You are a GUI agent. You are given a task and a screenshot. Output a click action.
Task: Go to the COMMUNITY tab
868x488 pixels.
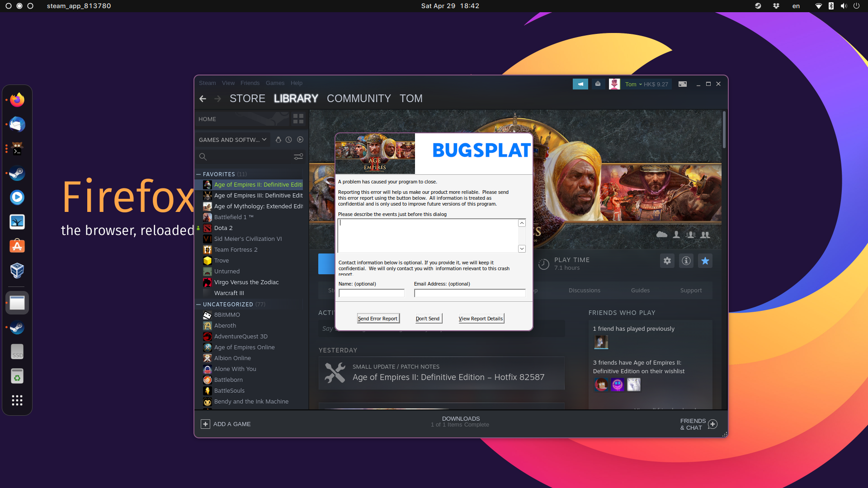click(359, 99)
